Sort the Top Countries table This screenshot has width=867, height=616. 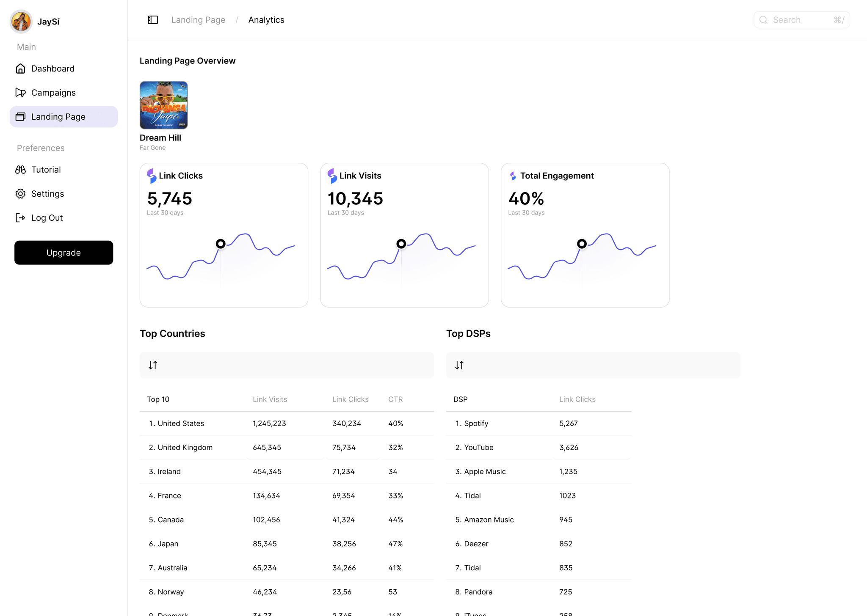pyautogui.click(x=153, y=365)
